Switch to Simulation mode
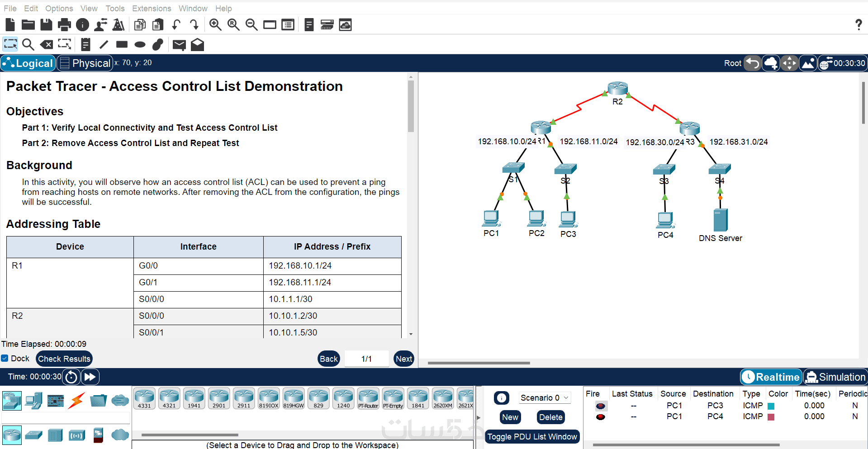This screenshot has height=449, width=868. tap(835, 377)
